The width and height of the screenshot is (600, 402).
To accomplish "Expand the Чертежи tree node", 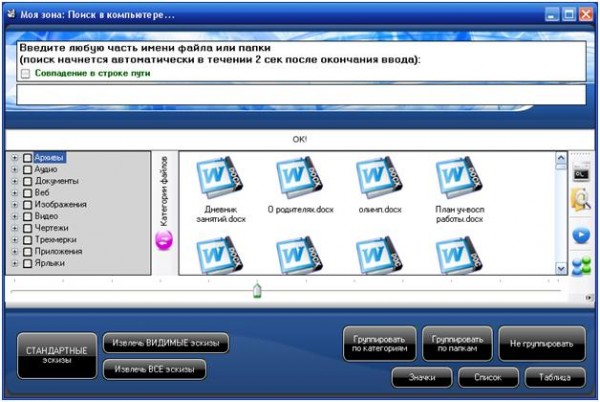I will (15, 228).
